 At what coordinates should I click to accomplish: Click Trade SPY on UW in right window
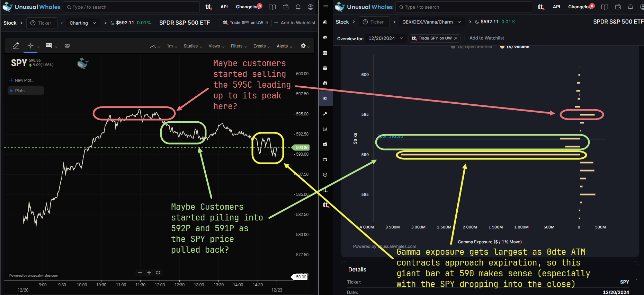pos(434,38)
